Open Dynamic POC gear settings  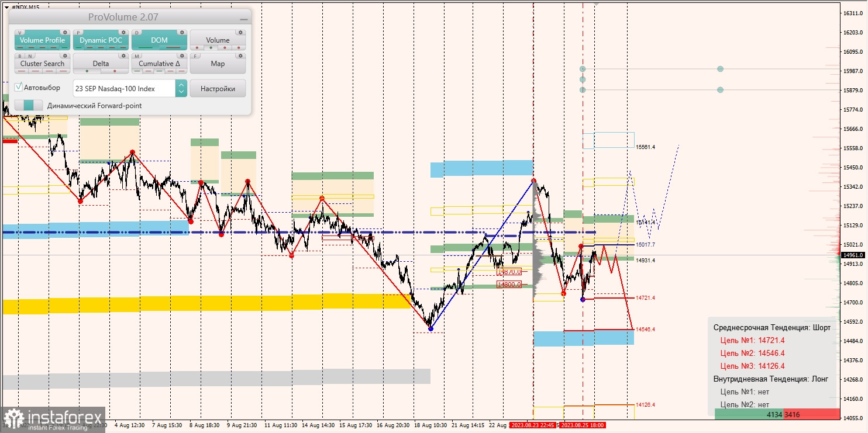[123, 32]
